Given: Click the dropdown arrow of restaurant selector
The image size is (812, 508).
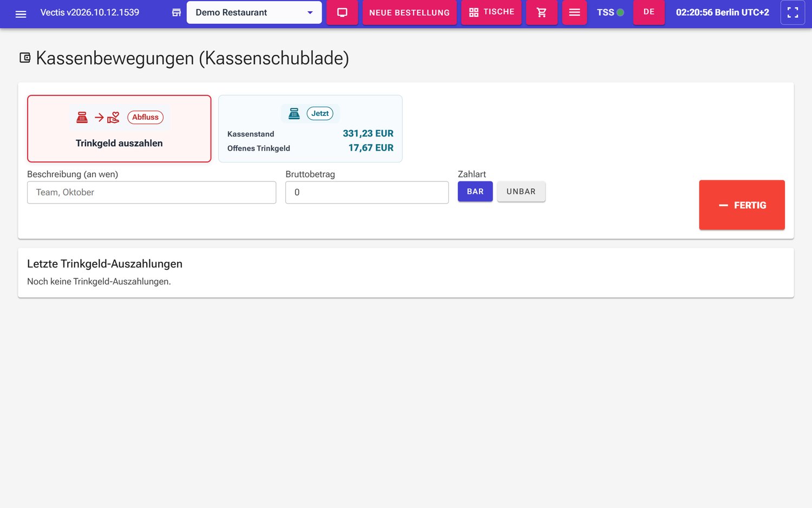Looking at the screenshot, I should pos(310,12).
